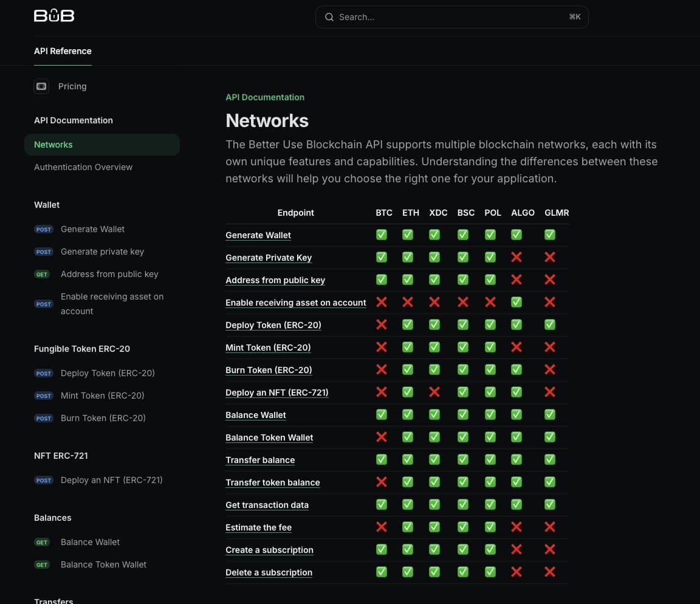Open the Generate Private Key table link
Image resolution: width=700 pixels, height=604 pixels.
(x=269, y=258)
